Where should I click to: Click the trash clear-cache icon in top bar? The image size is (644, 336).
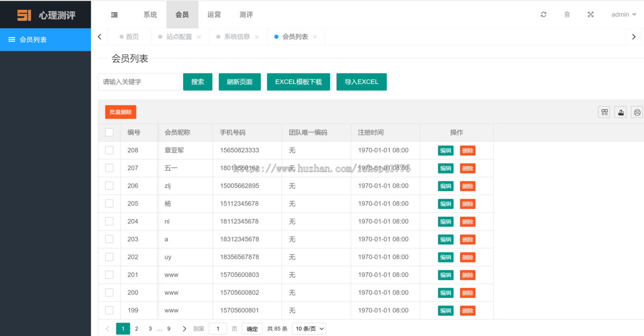(x=567, y=14)
